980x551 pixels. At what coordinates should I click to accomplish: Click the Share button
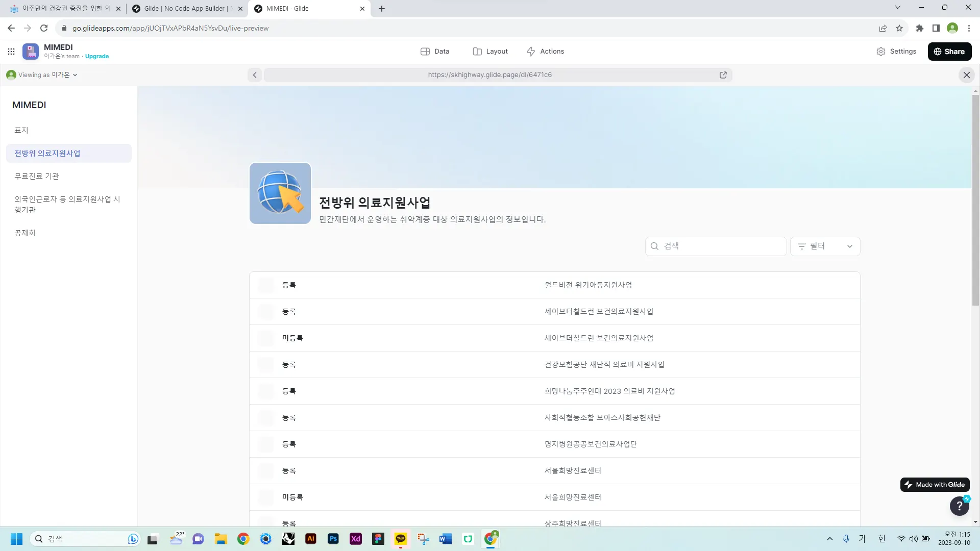click(949, 52)
